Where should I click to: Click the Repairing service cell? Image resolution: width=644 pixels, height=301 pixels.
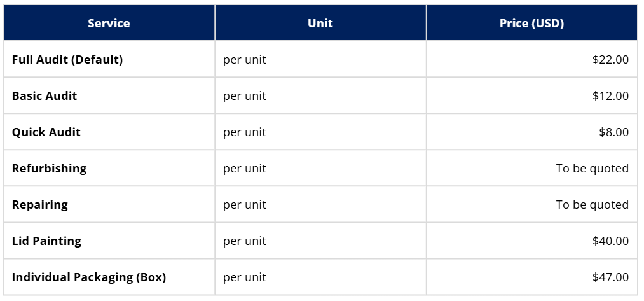pyautogui.click(x=40, y=205)
